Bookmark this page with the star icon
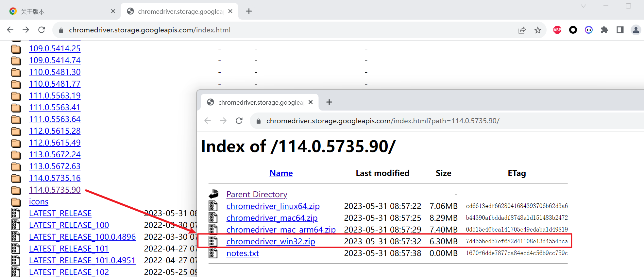 coord(538,30)
